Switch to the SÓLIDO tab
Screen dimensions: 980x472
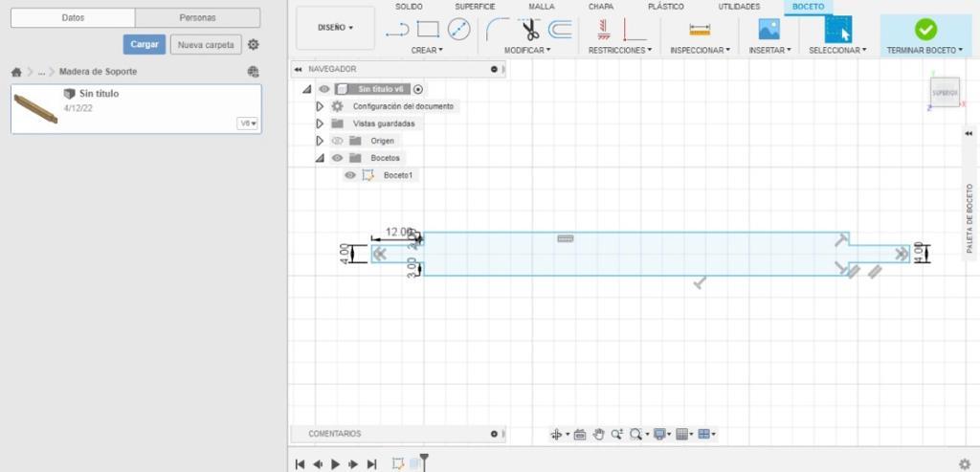(x=409, y=7)
